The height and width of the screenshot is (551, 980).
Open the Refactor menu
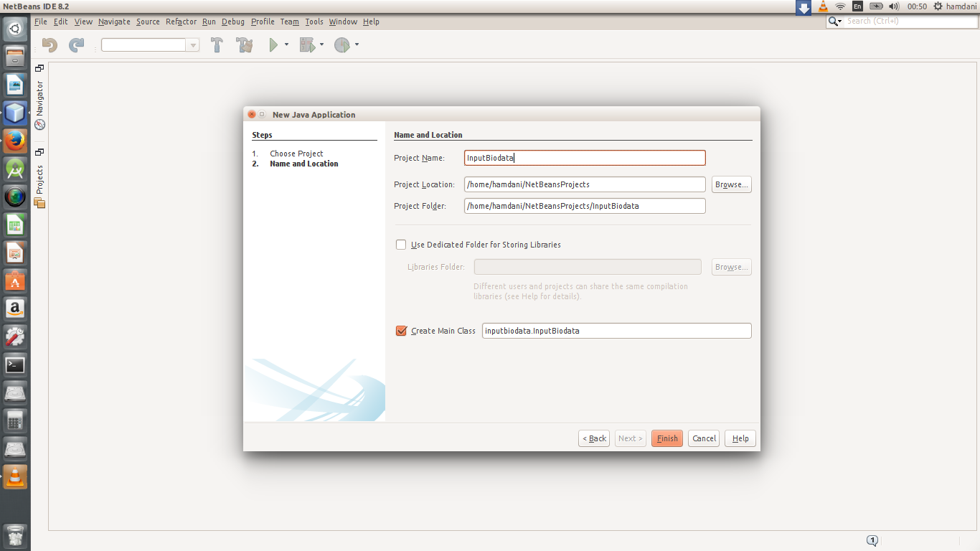(x=181, y=22)
